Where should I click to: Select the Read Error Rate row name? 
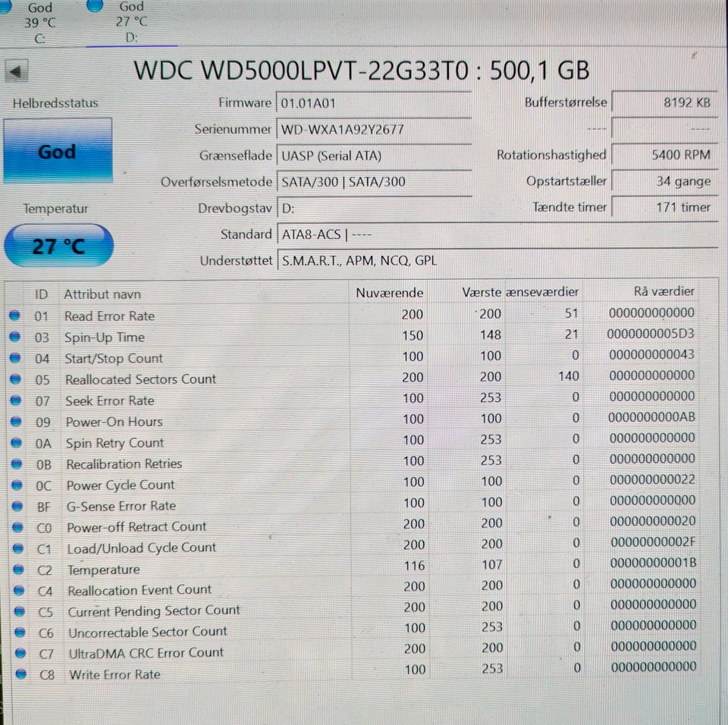coord(109,315)
